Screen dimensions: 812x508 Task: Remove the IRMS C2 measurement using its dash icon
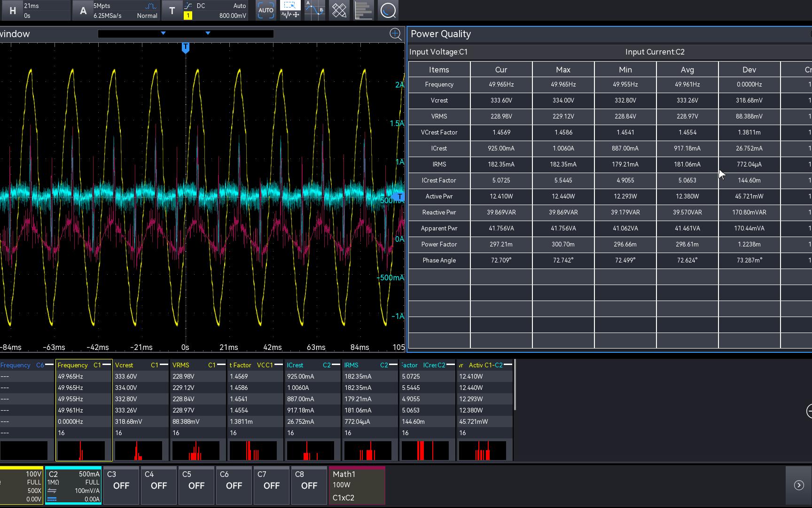[393, 365]
